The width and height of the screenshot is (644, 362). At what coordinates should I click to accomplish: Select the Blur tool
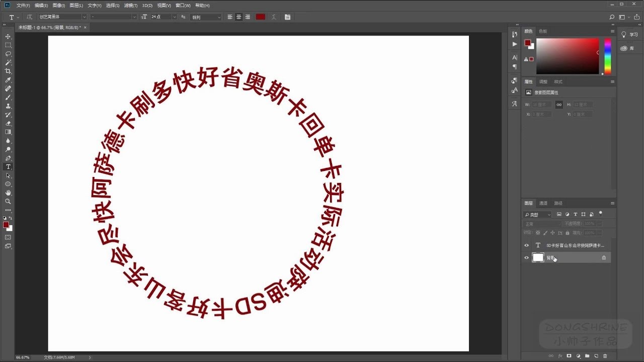point(8,141)
